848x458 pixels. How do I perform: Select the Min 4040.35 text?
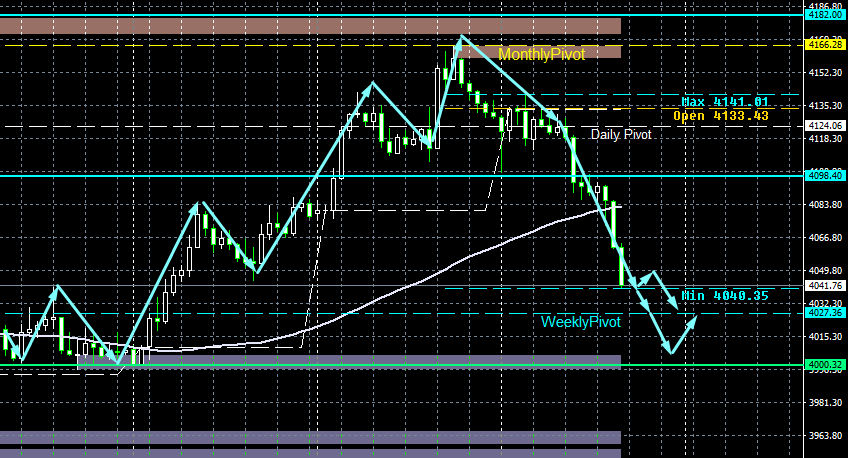point(725,296)
